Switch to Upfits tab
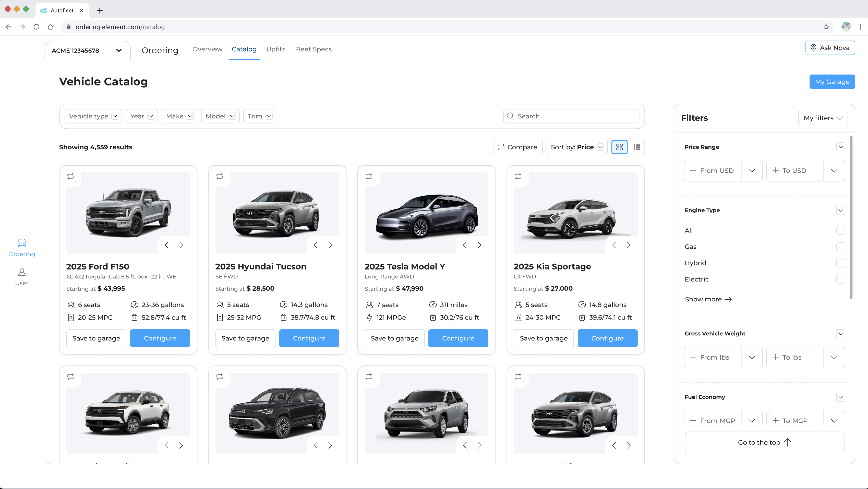The height and width of the screenshot is (489, 868). [276, 49]
